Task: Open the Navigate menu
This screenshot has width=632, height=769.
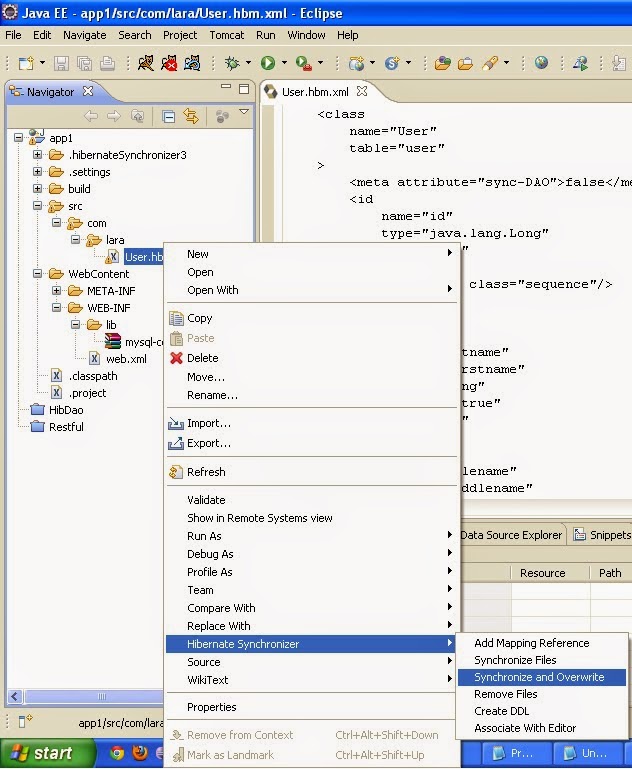Action: click(85, 35)
